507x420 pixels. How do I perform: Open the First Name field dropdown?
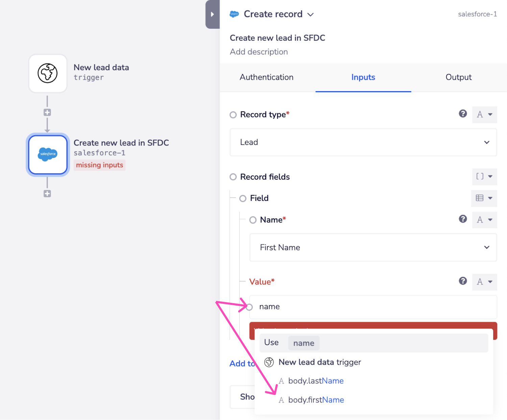tap(373, 247)
